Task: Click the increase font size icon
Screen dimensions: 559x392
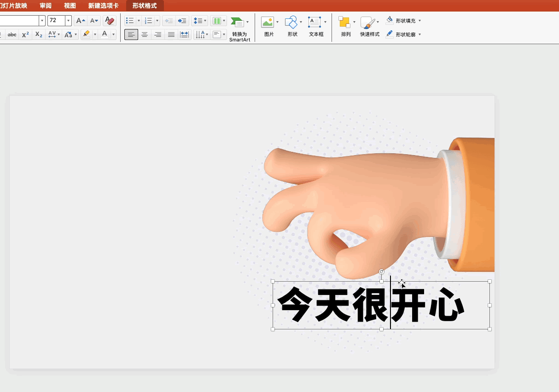Action: click(x=81, y=21)
